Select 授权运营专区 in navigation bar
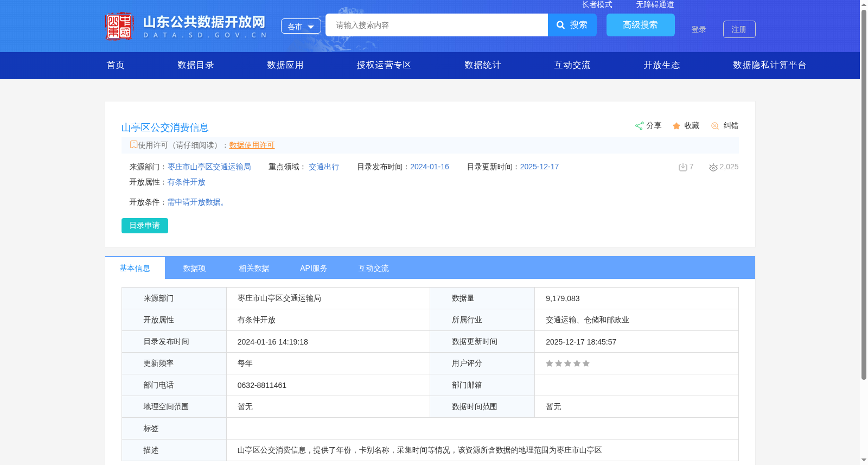 (x=384, y=65)
